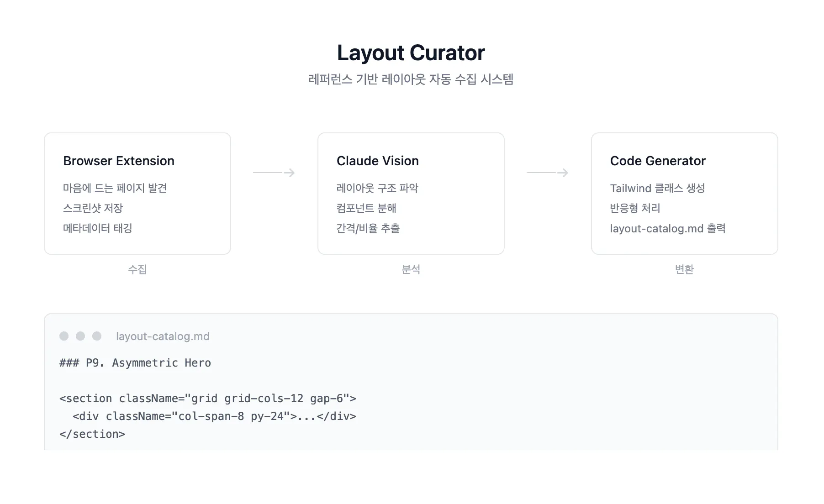This screenshot has width=824, height=504.
Task: Open the Code Generator card heading
Action: (x=657, y=161)
